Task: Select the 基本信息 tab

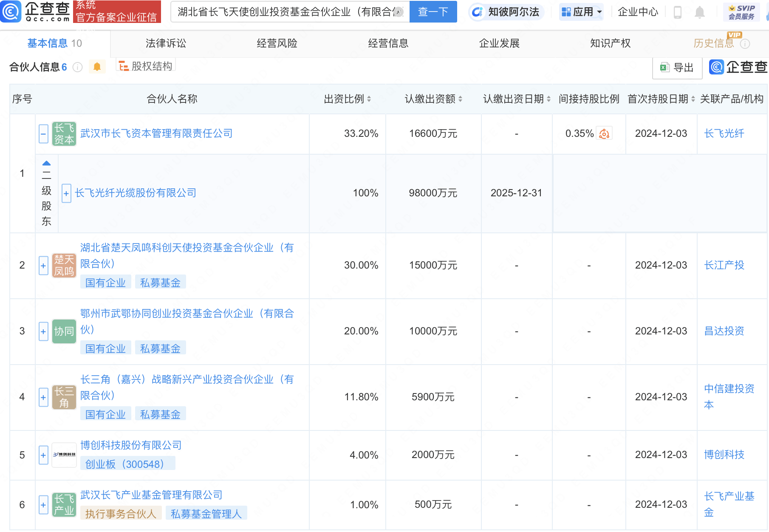Action: click(x=55, y=43)
